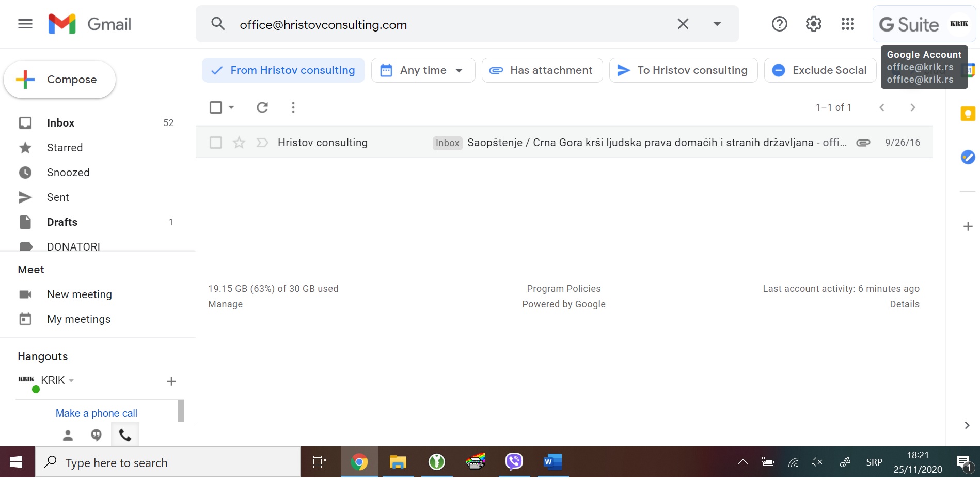This screenshot has height=481, width=980.
Task: Open Google Tasks in side panel
Action: 968,157
